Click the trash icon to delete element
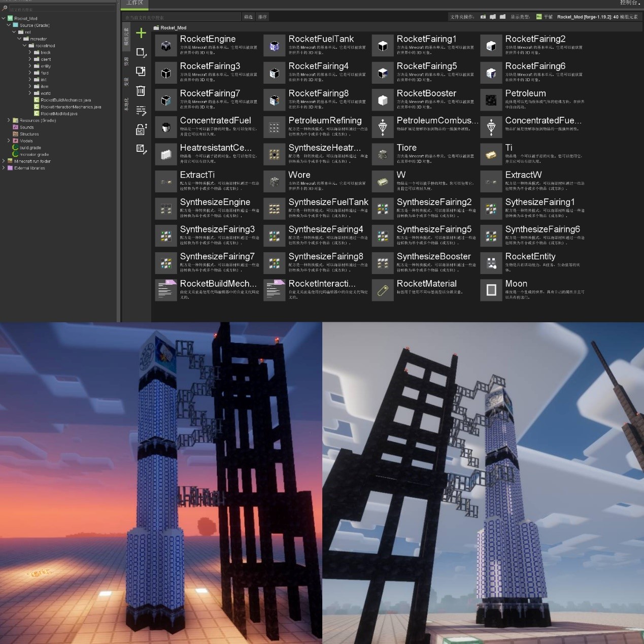644x644 pixels. tap(141, 91)
